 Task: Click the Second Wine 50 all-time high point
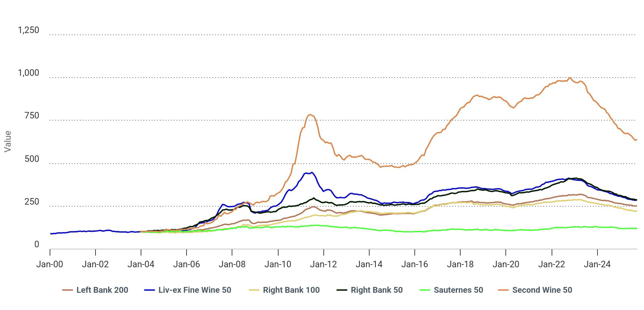570,78
